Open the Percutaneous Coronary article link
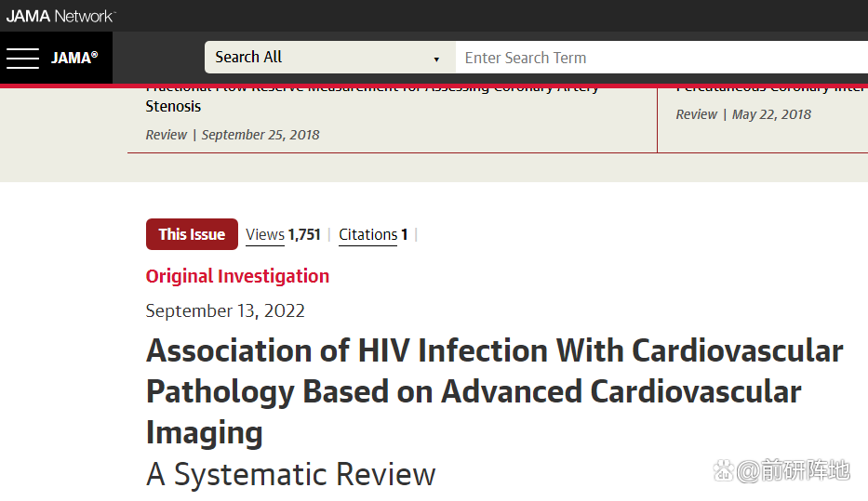This screenshot has width=868, height=501. tap(770, 88)
